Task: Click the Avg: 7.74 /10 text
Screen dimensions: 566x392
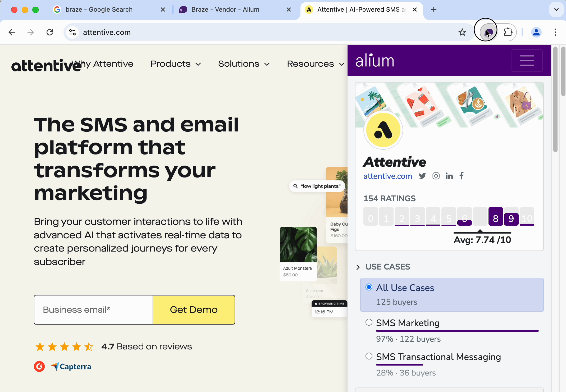Action: pos(482,240)
